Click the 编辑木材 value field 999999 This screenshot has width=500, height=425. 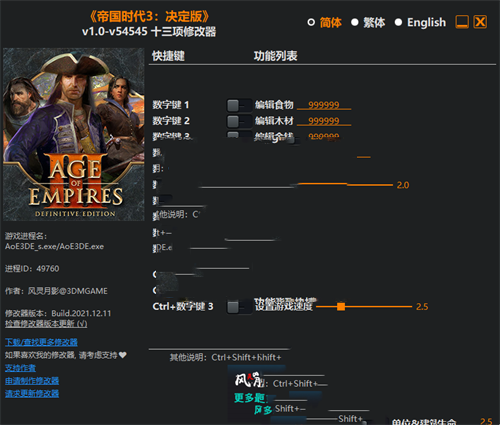[324, 121]
